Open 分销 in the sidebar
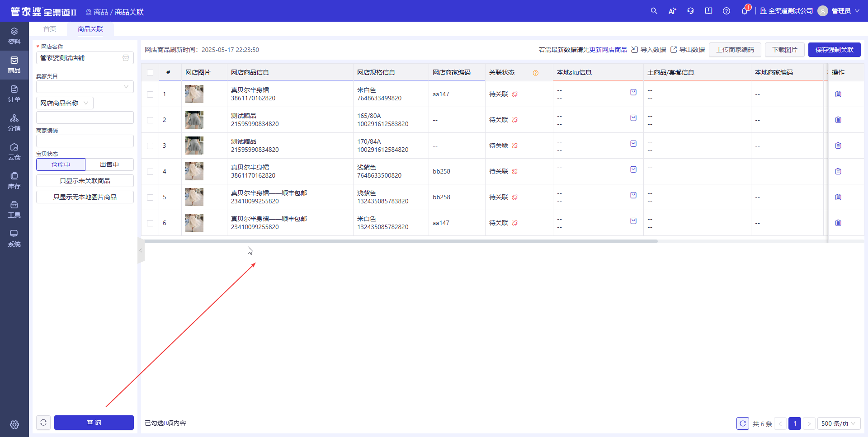The height and width of the screenshot is (437, 868). click(x=14, y=123)
